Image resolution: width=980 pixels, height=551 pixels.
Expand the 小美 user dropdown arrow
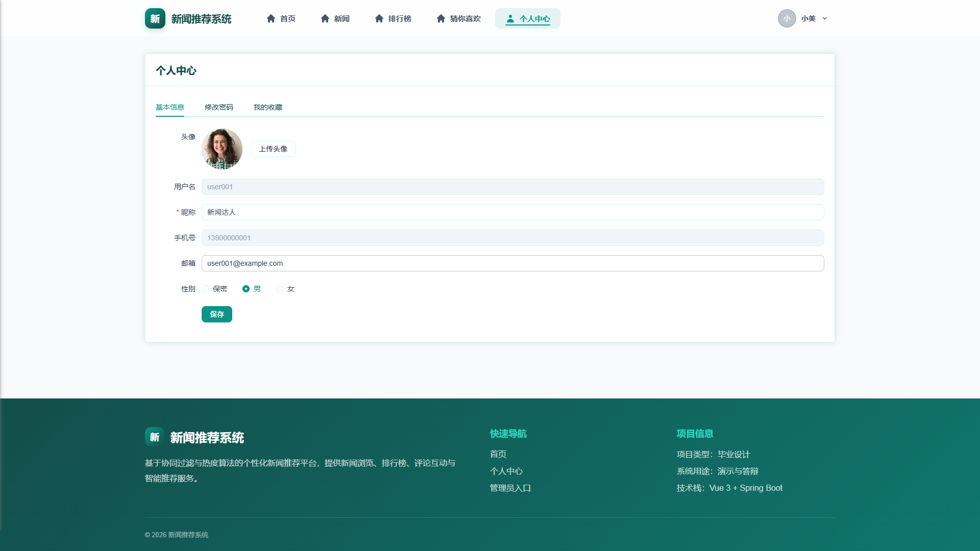(x=825, y=18)
